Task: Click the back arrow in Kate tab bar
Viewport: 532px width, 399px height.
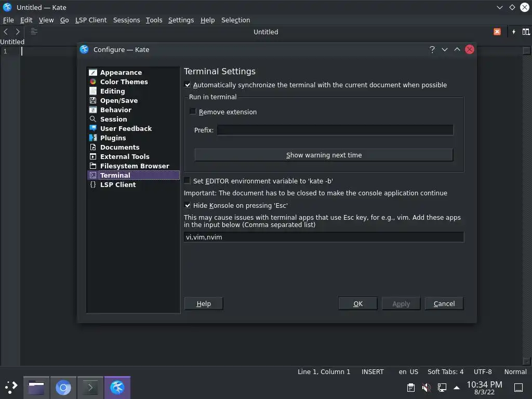Action: pyautogui.click(x=6, y=32)
